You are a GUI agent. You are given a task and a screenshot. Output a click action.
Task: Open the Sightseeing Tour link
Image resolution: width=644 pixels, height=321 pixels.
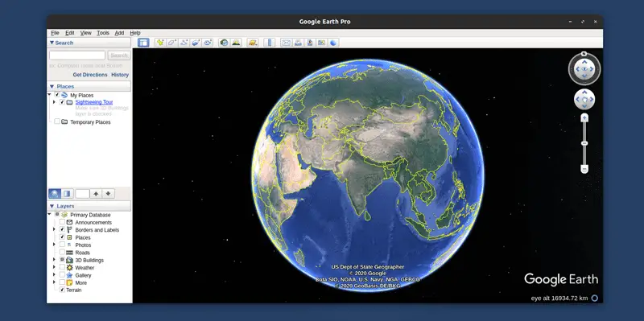pos(94,102)
